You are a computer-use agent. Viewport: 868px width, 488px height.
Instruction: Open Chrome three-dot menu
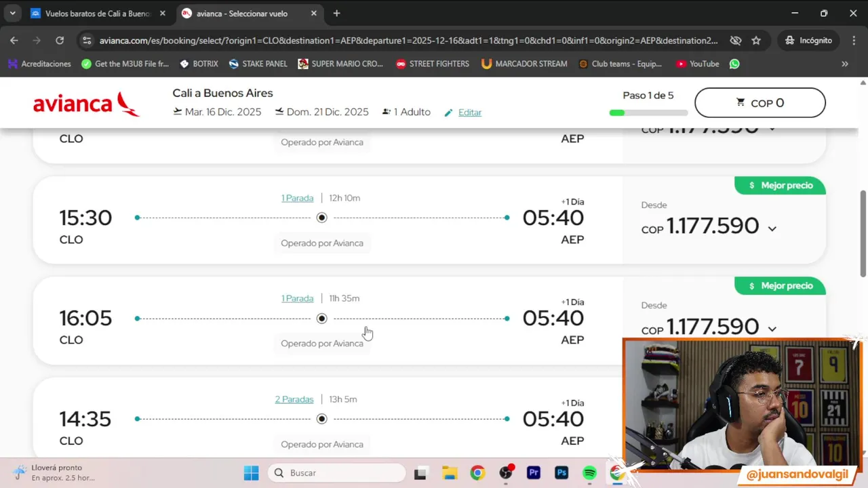pos(854,41)
